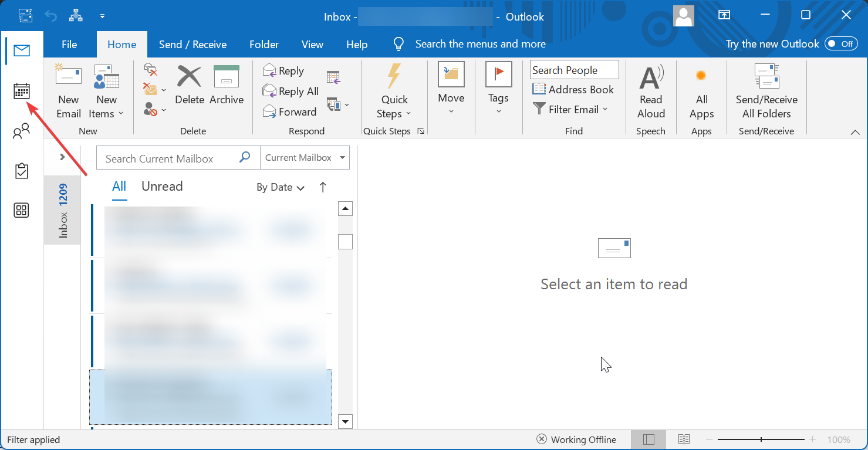Open the View menu tab
The width and height of the screenshot is (868, 450).
[x=312, y=44]
